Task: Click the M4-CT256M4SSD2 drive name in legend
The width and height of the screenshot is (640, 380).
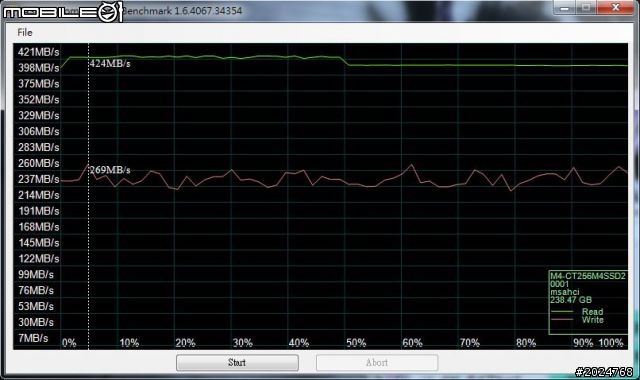Action: pos(588,276)
